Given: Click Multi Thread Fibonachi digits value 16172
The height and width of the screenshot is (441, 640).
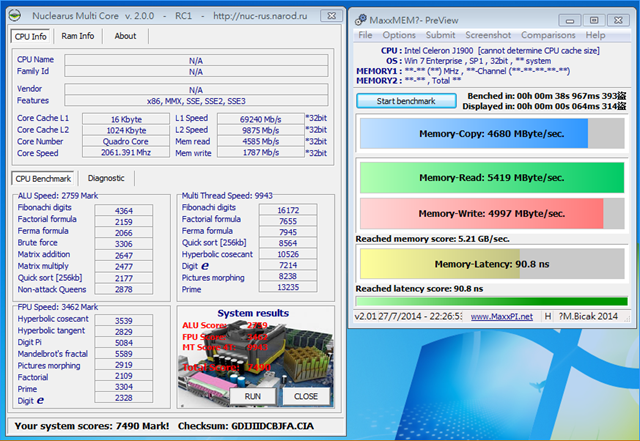Looking at the screenshot, I should click(x=288, y=210).
